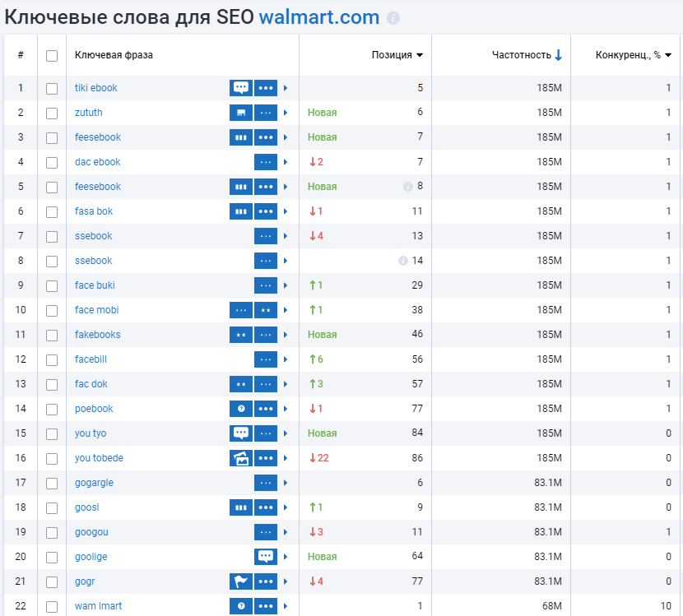Click the info icon beside the walmart.com title

coord(393,18)
